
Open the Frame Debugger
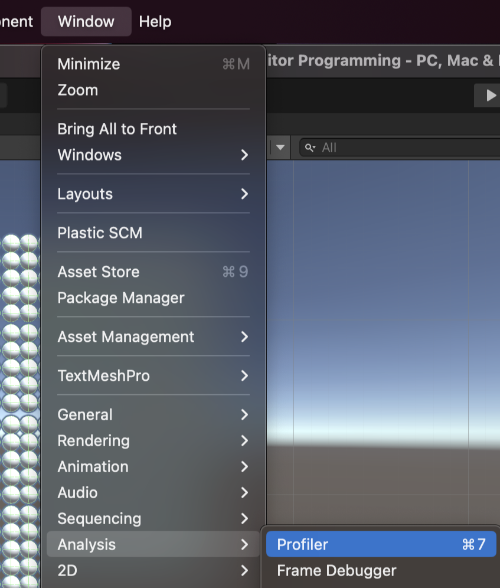click(x=381, y=571)
